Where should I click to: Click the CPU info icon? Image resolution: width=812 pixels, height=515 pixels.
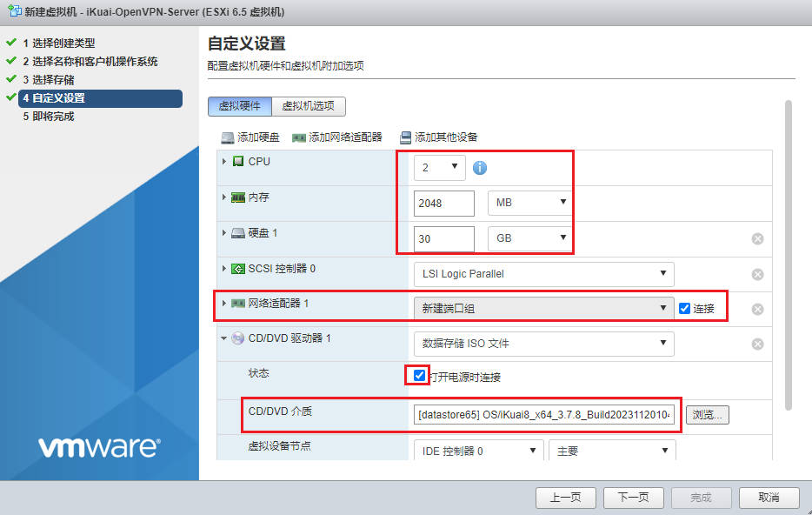tap(480, 168)
